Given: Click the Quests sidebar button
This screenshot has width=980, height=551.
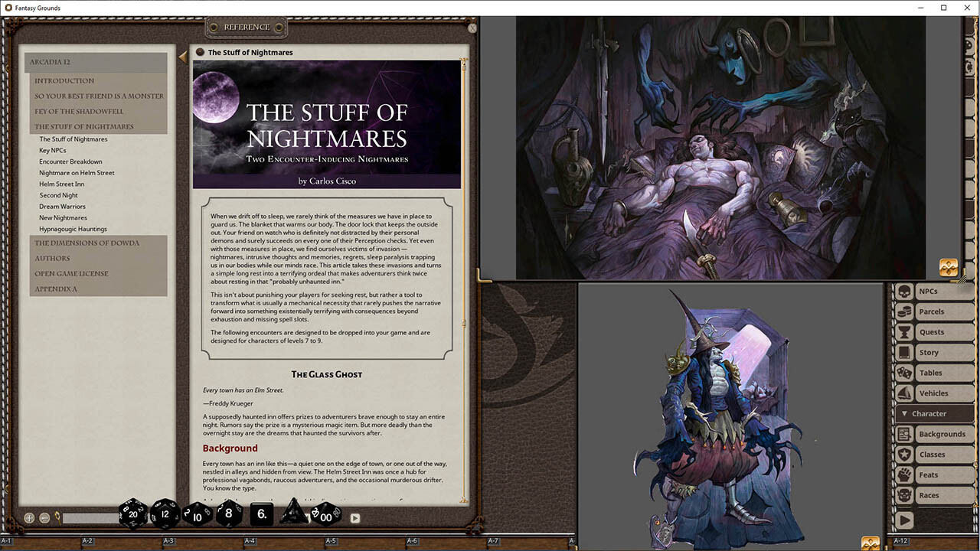Looking at the screenshot, I should (932, 332).
